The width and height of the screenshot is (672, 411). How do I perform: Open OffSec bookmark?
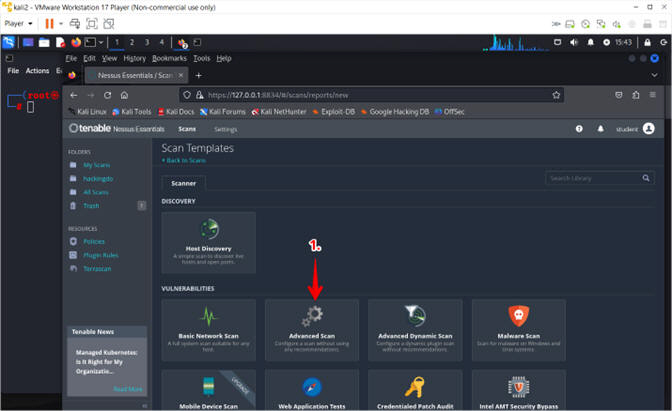tap(449, 112)
